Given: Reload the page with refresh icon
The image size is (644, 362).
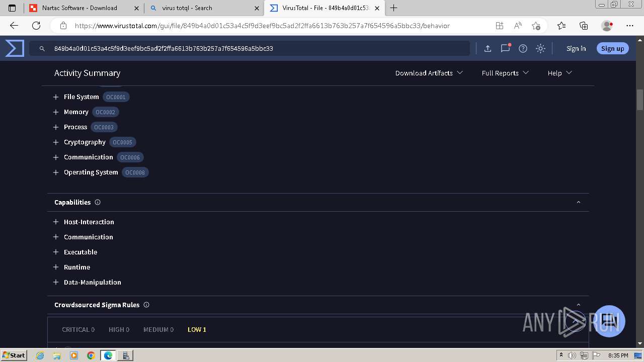Looking at the screenshot, I should (x=36, y=26).
